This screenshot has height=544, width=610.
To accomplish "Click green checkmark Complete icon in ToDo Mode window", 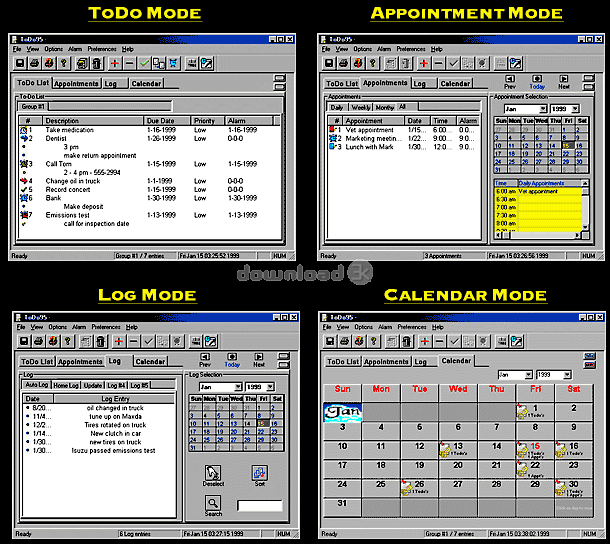I will pyautogui.click(x=144, y=63).
